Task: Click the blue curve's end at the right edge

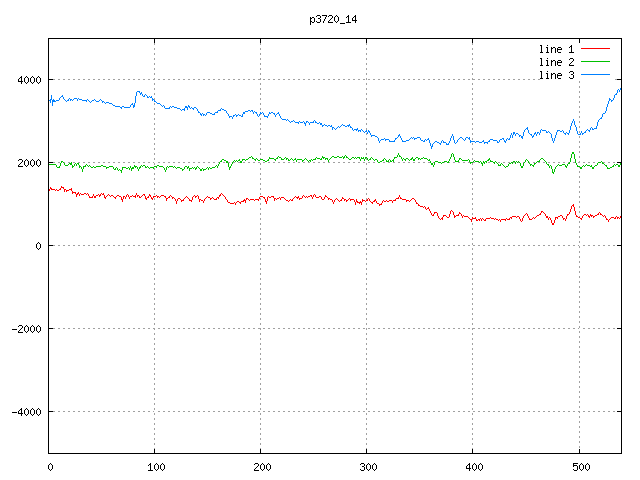Action: point(620,89)
